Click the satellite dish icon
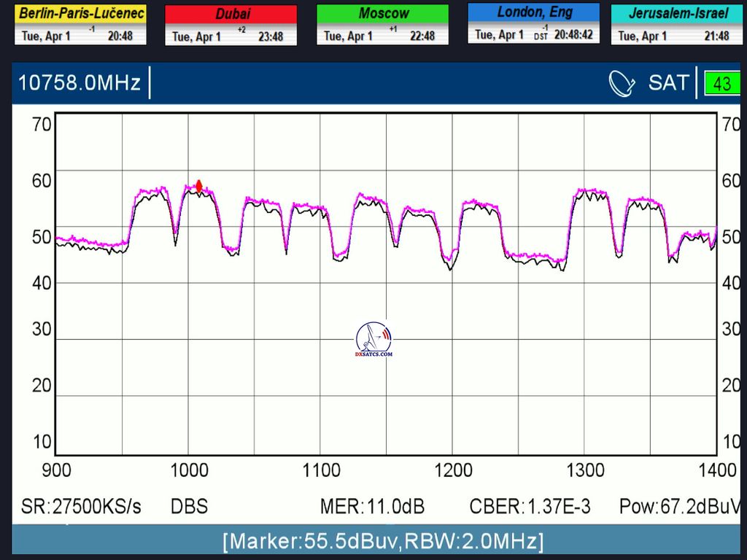This screenshot has height=560, width=747. pyautogui.click(x=622, y=84)
